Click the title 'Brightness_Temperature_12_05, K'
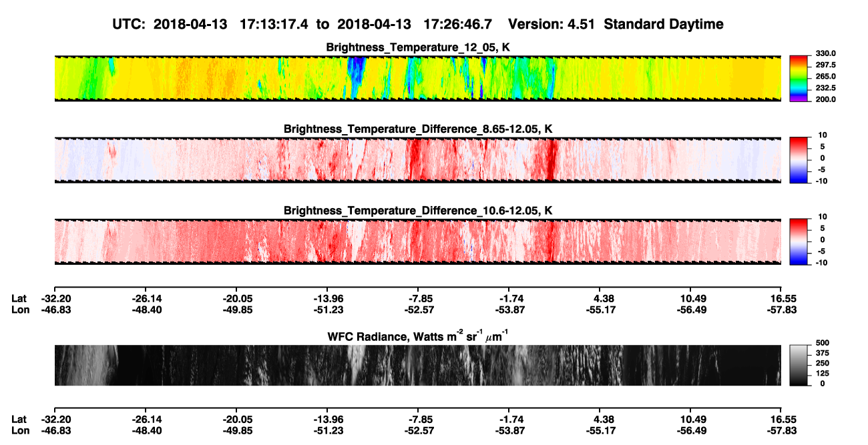 coord(418,47)
